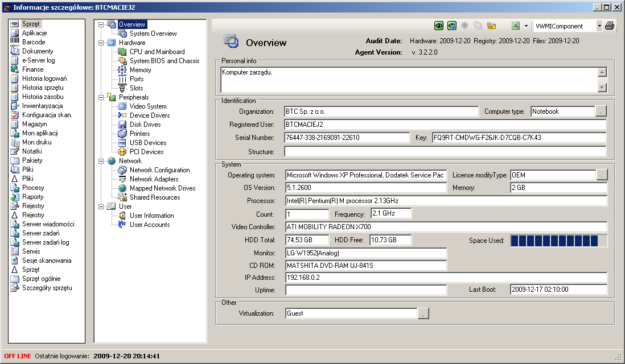Click the Serial Number field
This screenshot has width=625, height=364.
tap(347, 138)
